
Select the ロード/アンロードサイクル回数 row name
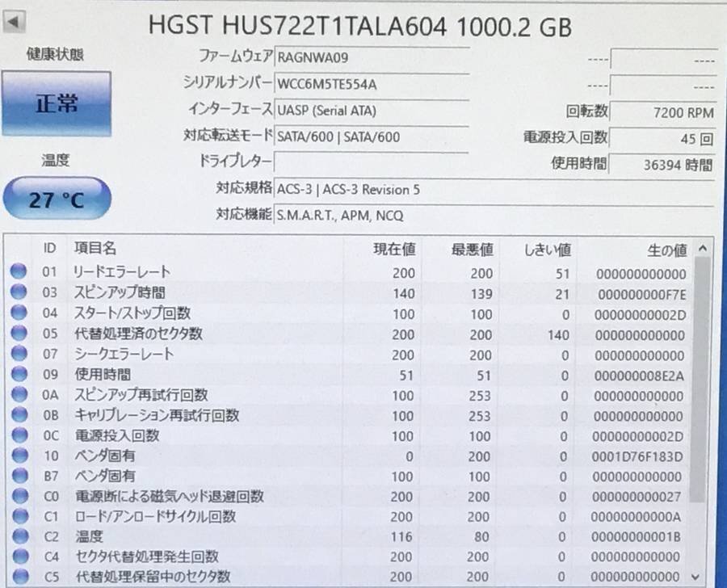[156, 516]
